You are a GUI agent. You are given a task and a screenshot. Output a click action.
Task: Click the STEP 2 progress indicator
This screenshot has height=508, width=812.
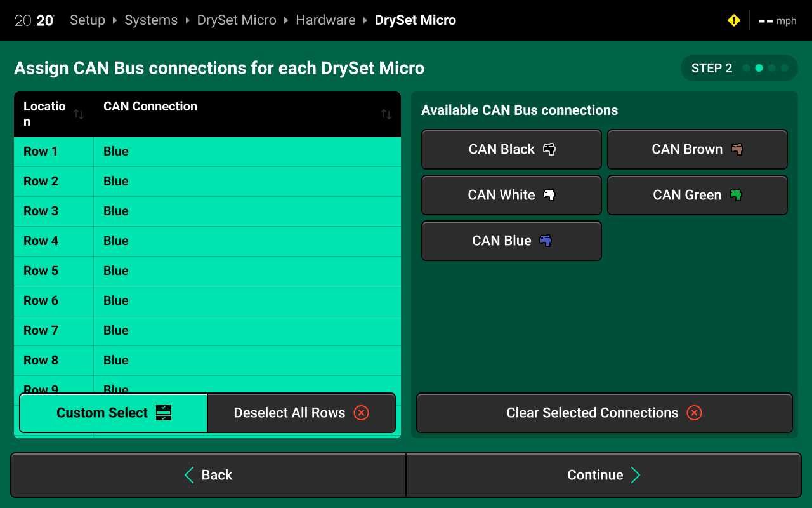[739, 68]
